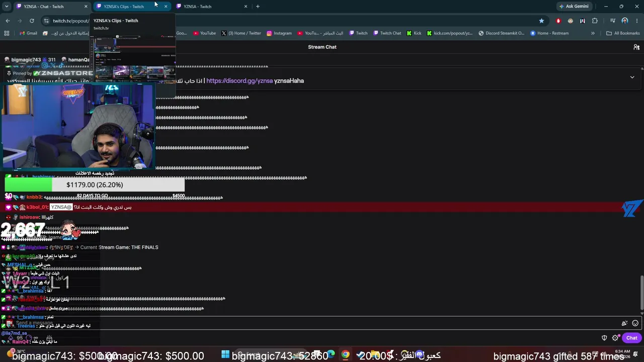Click the k3bol_01 username in highlighted message
Image resolution: width=644 pixels, height=362 pixels.
tap(37, 207)
